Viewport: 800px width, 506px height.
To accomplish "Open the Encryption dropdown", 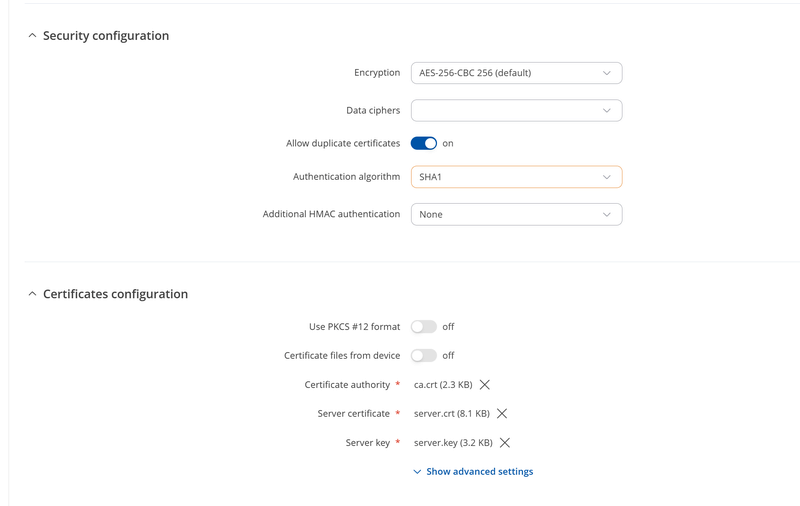I will [516, 73].
